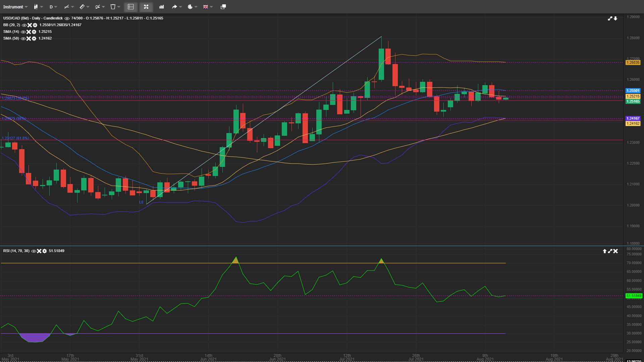Click the bar chart volume icon
The height and width of the screenshot is (362, 644).
[162, 7]
